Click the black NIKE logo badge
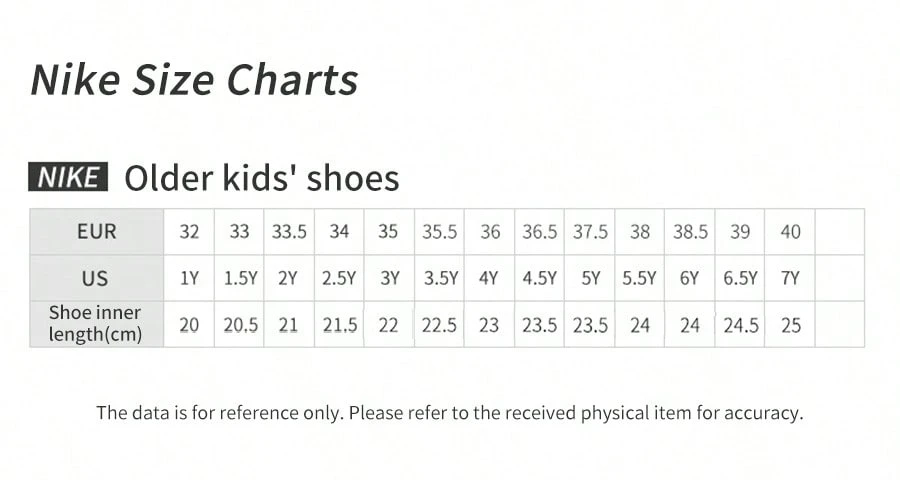Viewport: 900px width, 480px height. pos(68,178)
